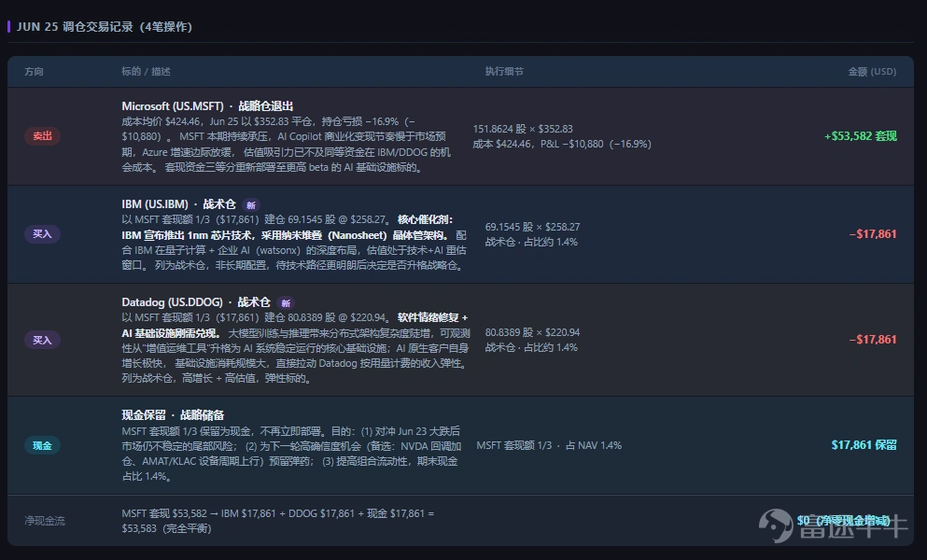The image size is (927, 560).
Task: Click 151.8624 股 × $352.83 execution detail
Action: [x=523, y=129]
